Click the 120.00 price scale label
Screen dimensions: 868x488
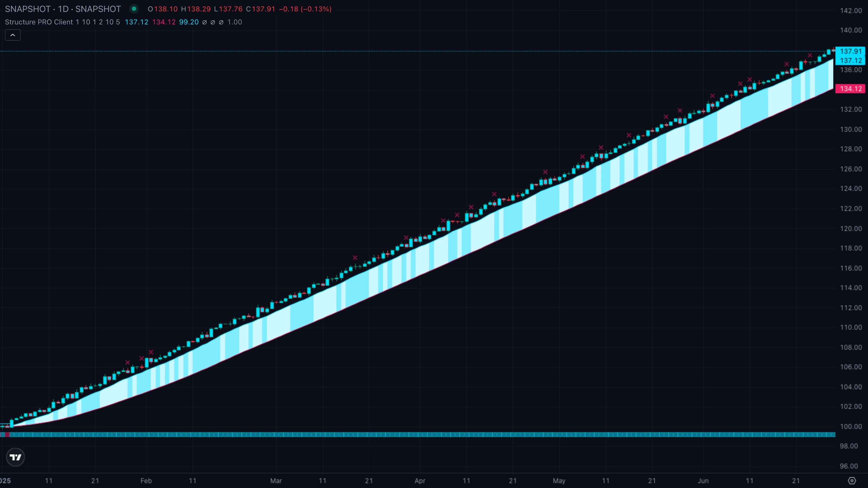[x=851, y=228]
